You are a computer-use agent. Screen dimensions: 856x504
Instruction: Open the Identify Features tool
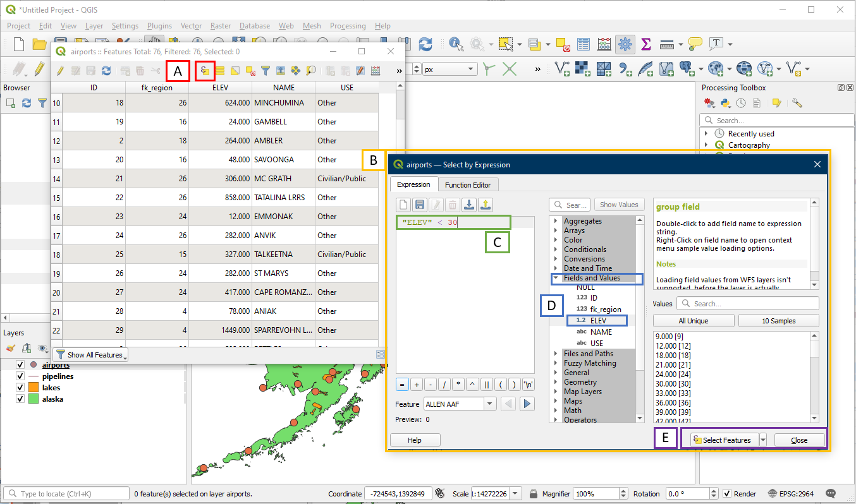[456, 44]
